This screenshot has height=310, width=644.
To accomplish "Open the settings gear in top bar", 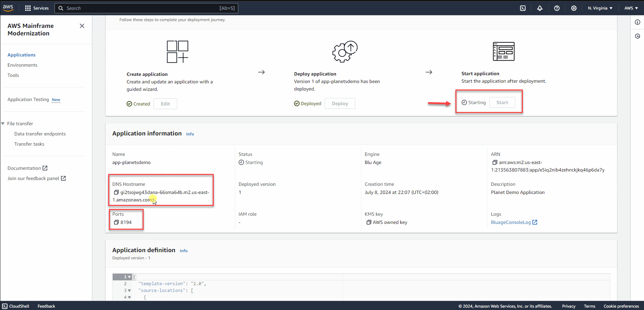I will pos(574,8).
